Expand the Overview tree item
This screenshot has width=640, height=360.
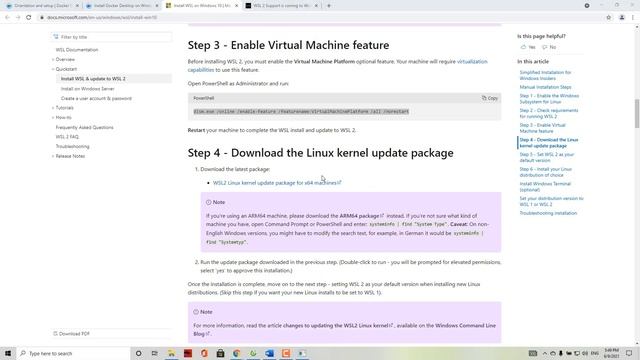(65, 60)
